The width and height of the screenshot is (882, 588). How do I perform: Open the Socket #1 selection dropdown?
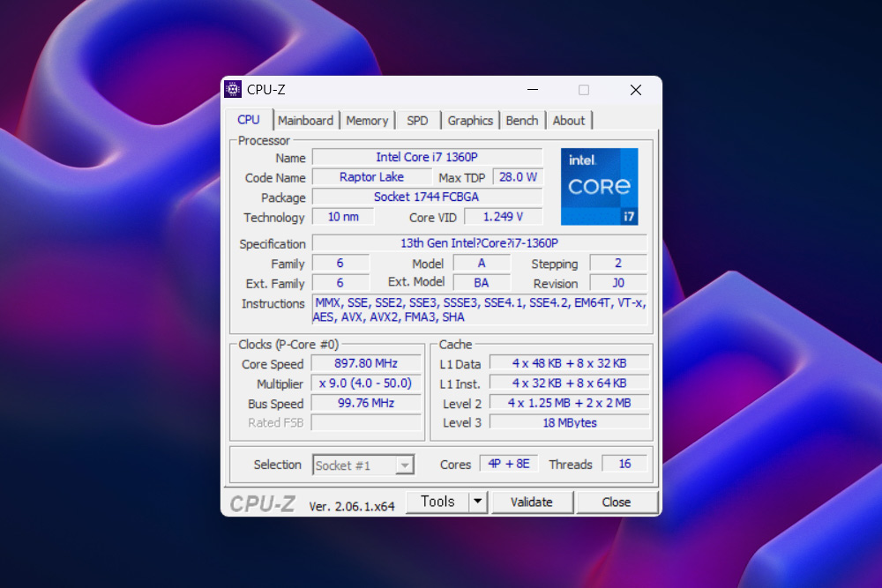[x=363, y=465]
